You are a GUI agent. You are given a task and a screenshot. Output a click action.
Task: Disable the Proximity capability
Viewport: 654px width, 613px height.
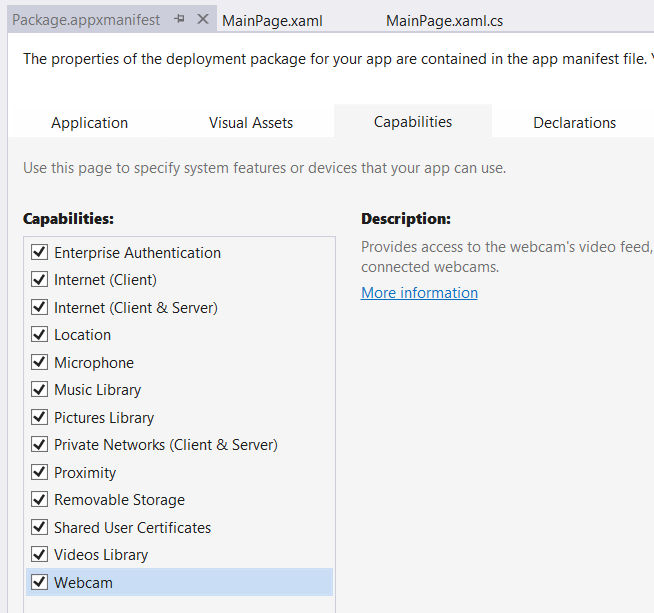click(x=40, y=472)
